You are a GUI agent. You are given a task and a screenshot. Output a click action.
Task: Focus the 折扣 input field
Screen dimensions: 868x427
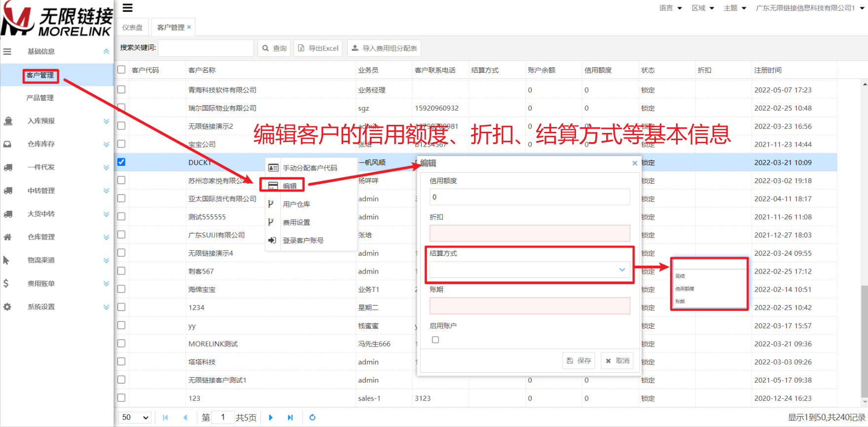[530, 233]
